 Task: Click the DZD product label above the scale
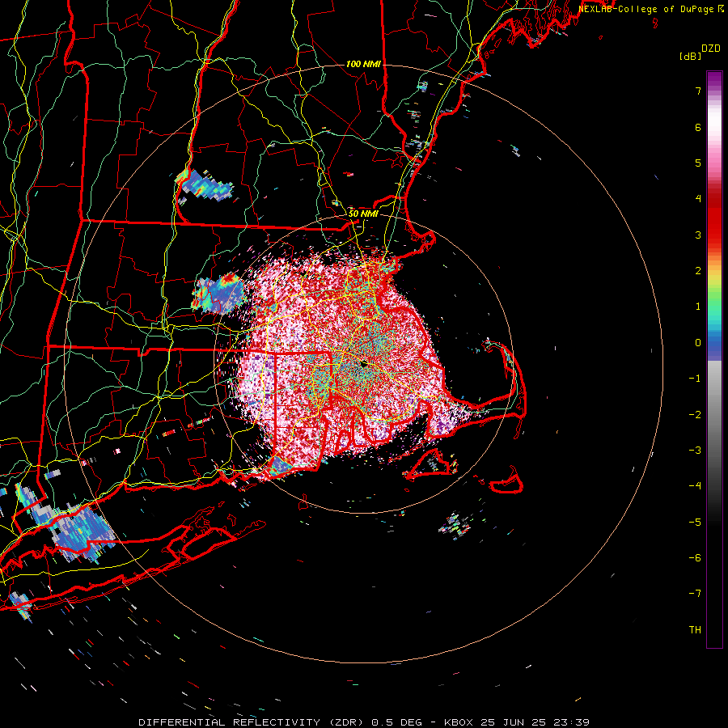711,49
